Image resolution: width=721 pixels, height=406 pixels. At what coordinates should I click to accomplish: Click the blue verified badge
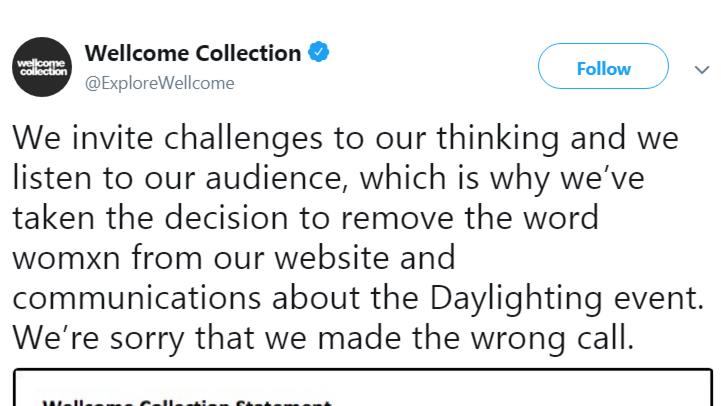[319, 54]
